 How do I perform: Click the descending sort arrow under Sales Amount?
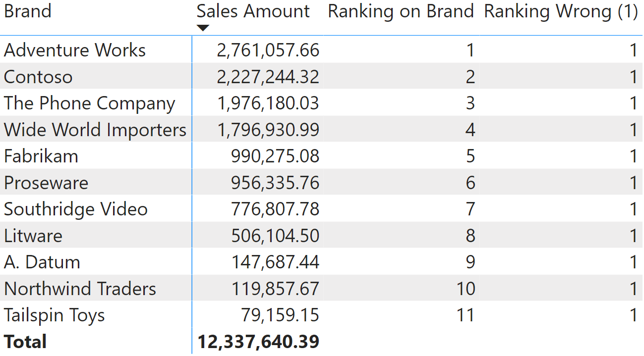point(203,28)
